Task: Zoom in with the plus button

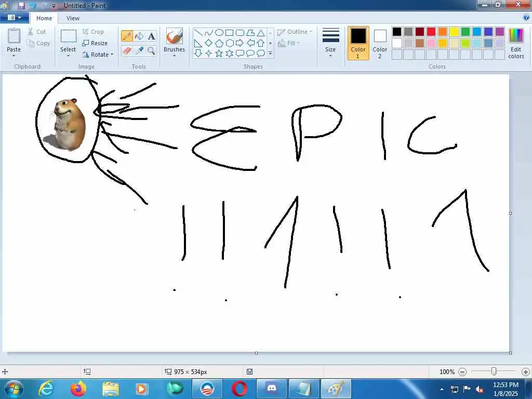Action: pyautogui.click(x=526, y=372)
